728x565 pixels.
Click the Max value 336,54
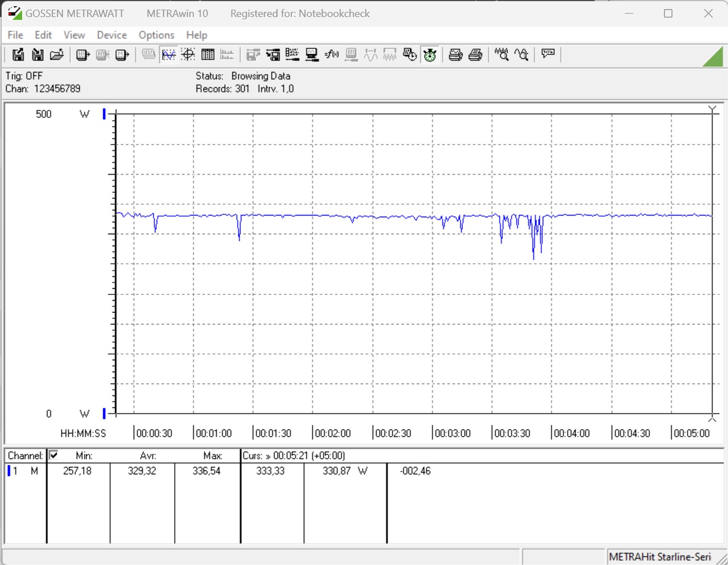(x=206, y=471)
